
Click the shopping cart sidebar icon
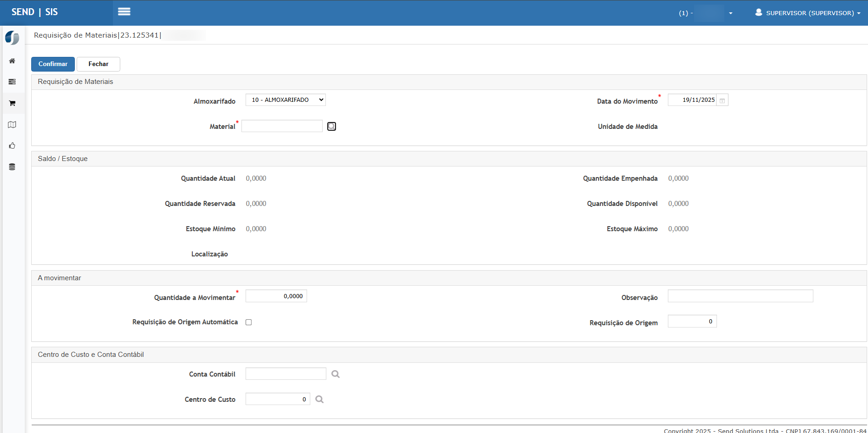coord(12,103)
